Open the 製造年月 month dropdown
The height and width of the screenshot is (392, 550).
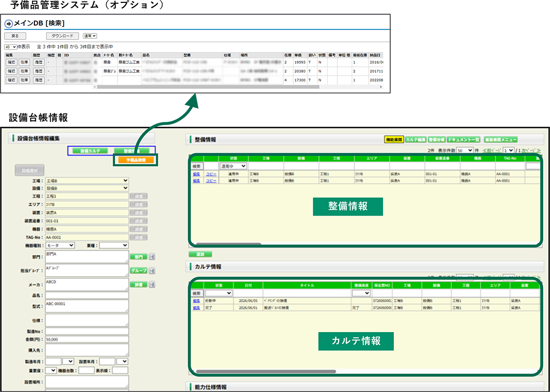point(68,361)
